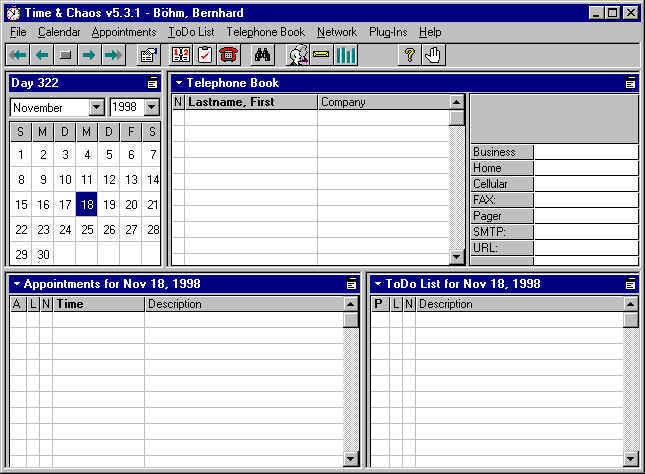Click Appointments scrollbar up arrow
Image resolution: width=645 pixels, height=474 pixels.
pos(351,304)
